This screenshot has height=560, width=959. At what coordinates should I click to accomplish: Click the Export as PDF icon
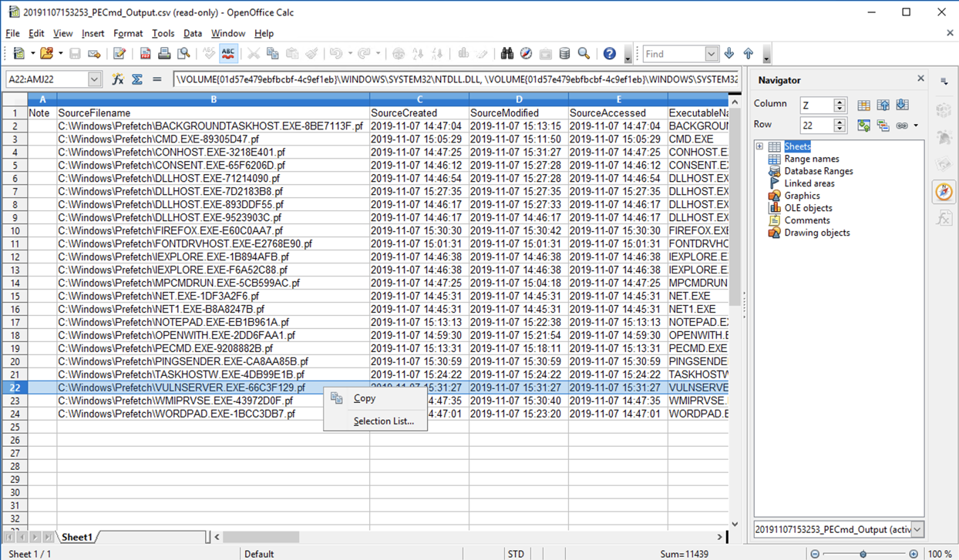[145, 53]
